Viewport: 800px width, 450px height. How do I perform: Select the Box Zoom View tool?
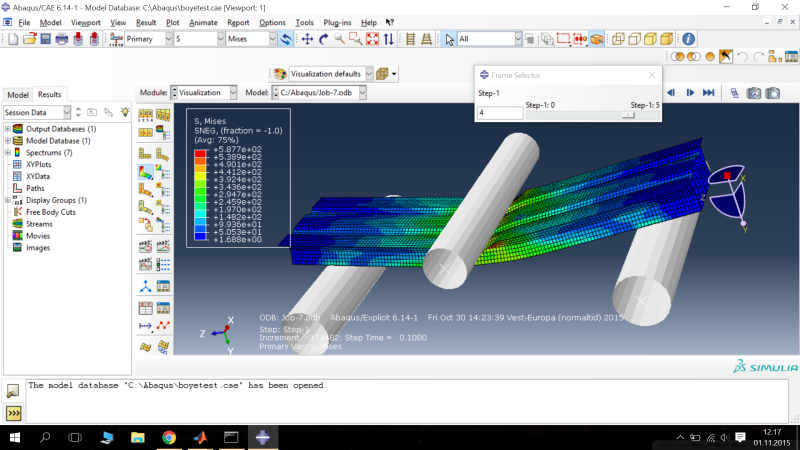click(x=356, y=39)
